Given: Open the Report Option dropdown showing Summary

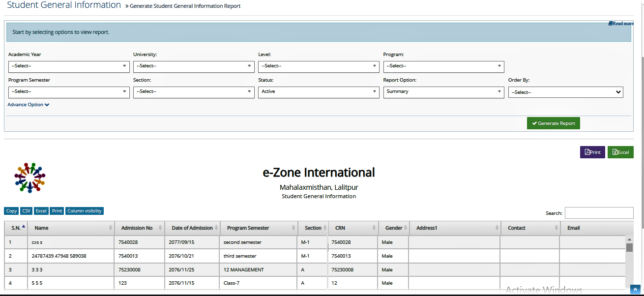Looking at the screenshot, I should (444, 92).
